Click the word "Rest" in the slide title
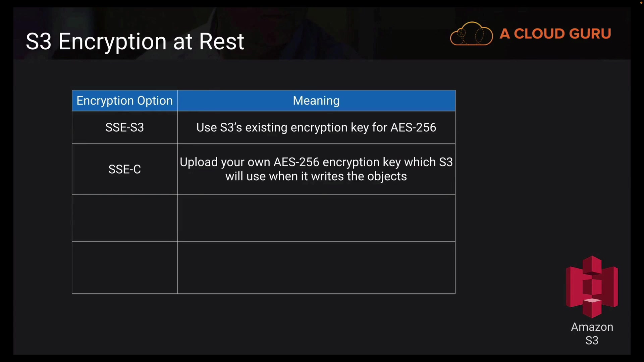 click(221, 42)
